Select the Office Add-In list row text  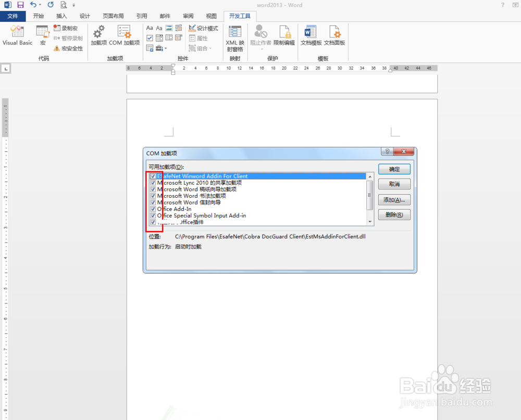(x=175, y=209)
